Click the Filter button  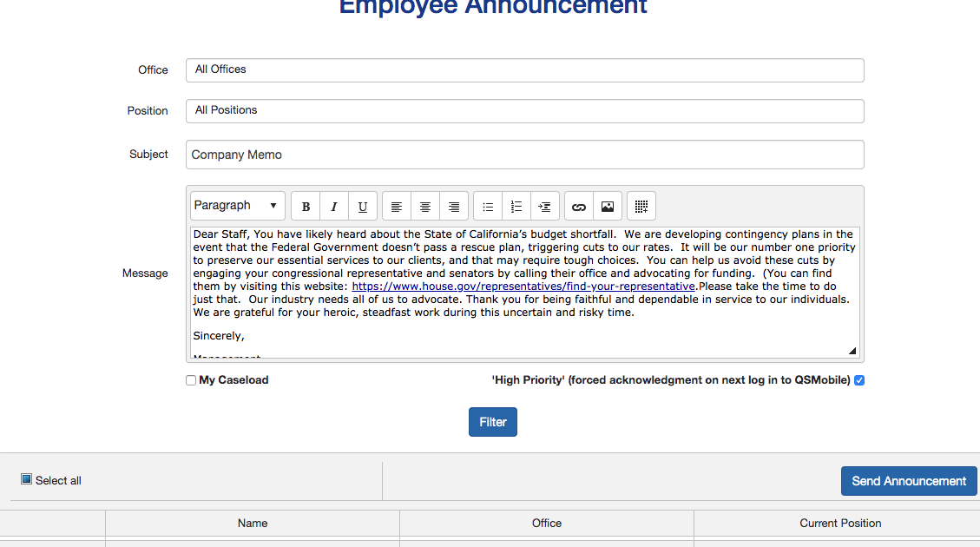493,422
